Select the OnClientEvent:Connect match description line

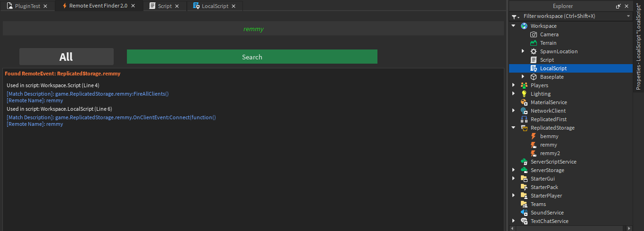tap(111, 117)
